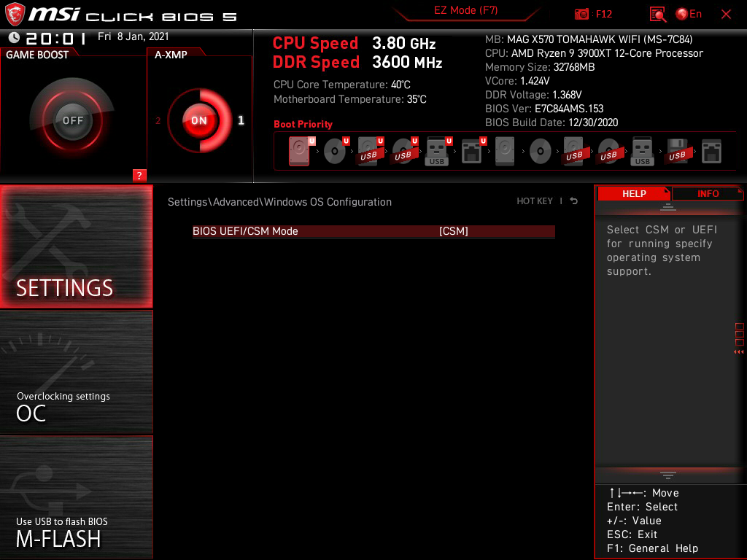Take a screenshot with the F12 camera icon
Viewport: 747px width, 560px height.
[581, 15]
